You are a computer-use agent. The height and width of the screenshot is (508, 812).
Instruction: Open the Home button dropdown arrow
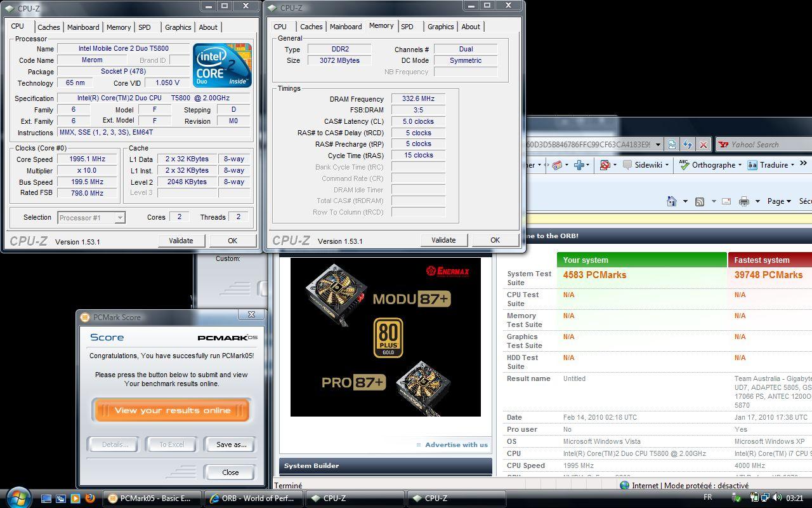click(685, 202)
